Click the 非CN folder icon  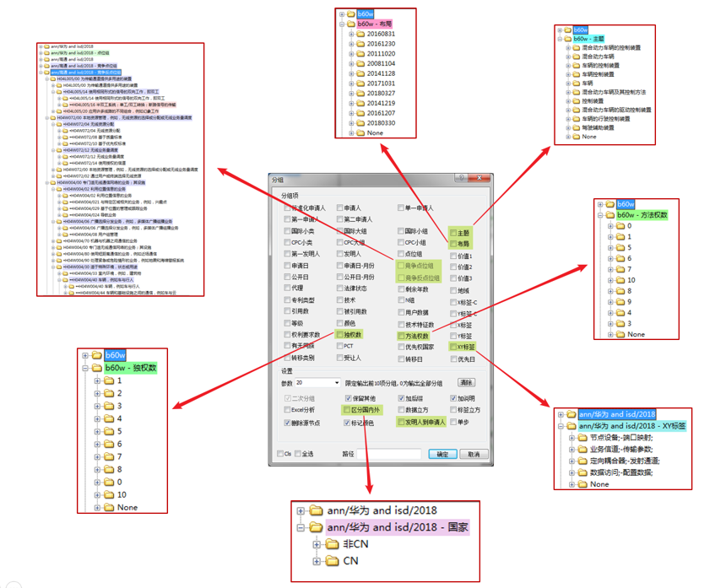(333, 544)
